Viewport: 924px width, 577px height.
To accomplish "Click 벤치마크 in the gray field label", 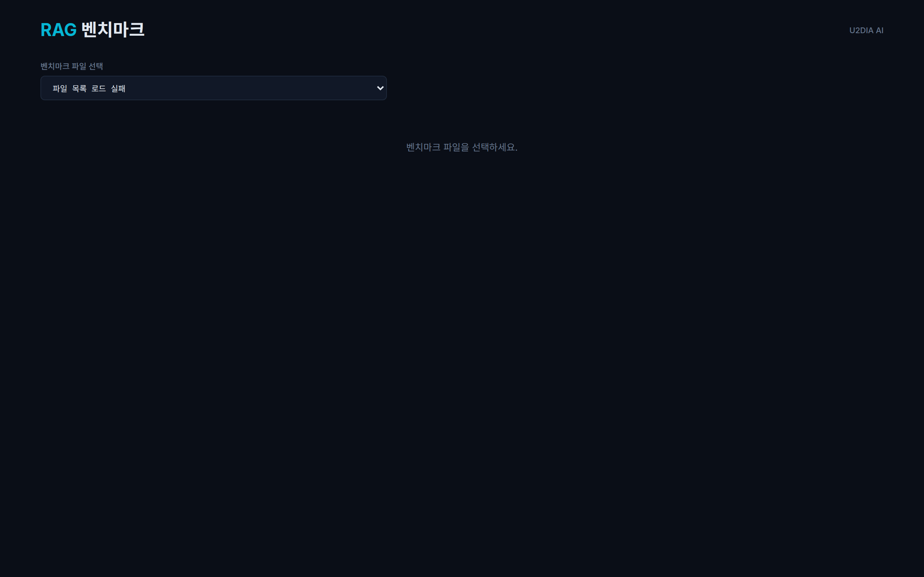I will (x=55, y=66).
